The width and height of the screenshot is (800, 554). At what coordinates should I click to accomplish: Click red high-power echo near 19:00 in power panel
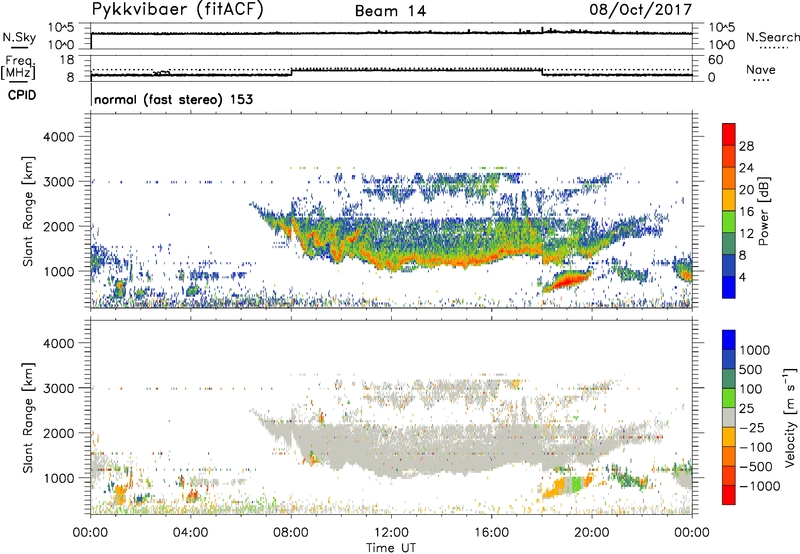[567, 280]
